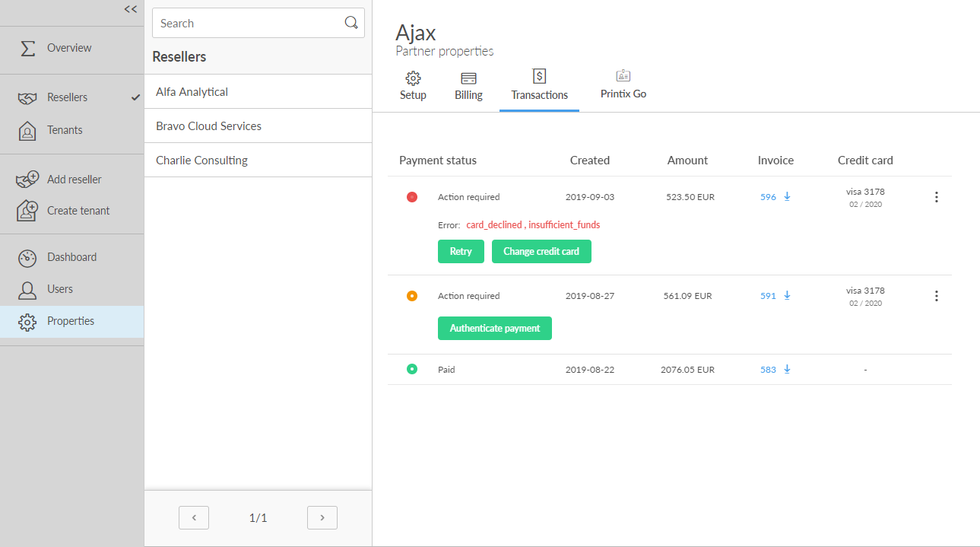
Task: Download invoice 583 via arrow icon
Action: click(787, 369)
